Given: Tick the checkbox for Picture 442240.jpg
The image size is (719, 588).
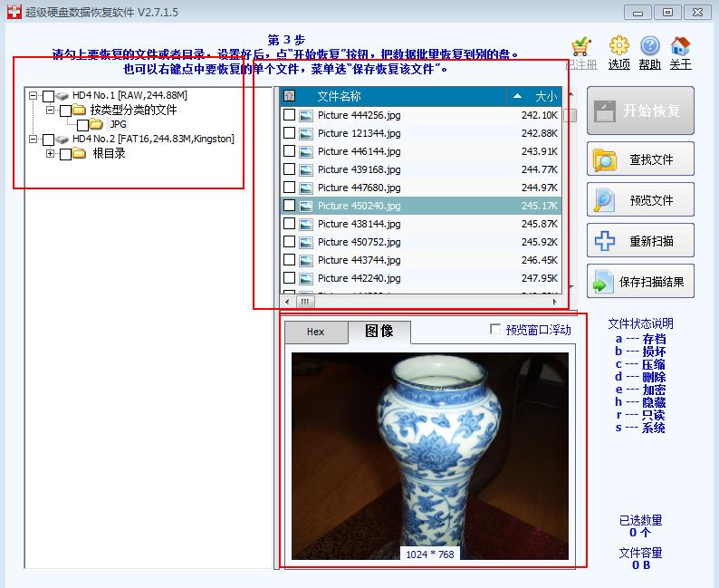Looking at the screenshot, I should point(290,278).
